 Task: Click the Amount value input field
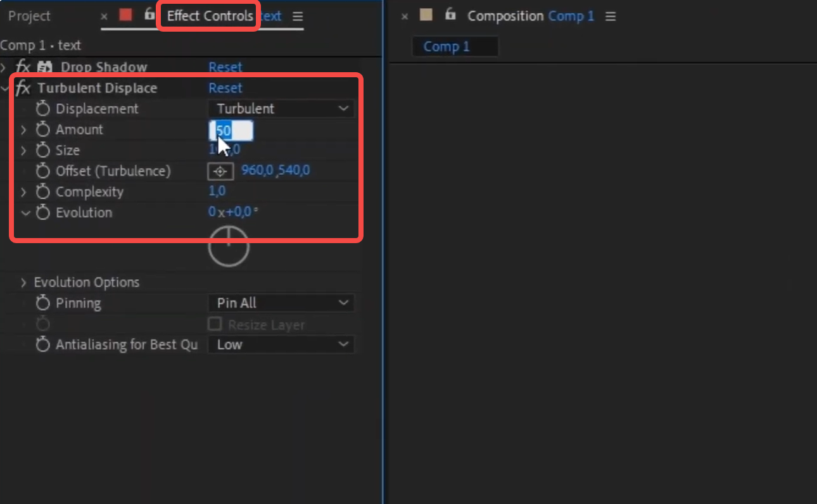[231, 131]
